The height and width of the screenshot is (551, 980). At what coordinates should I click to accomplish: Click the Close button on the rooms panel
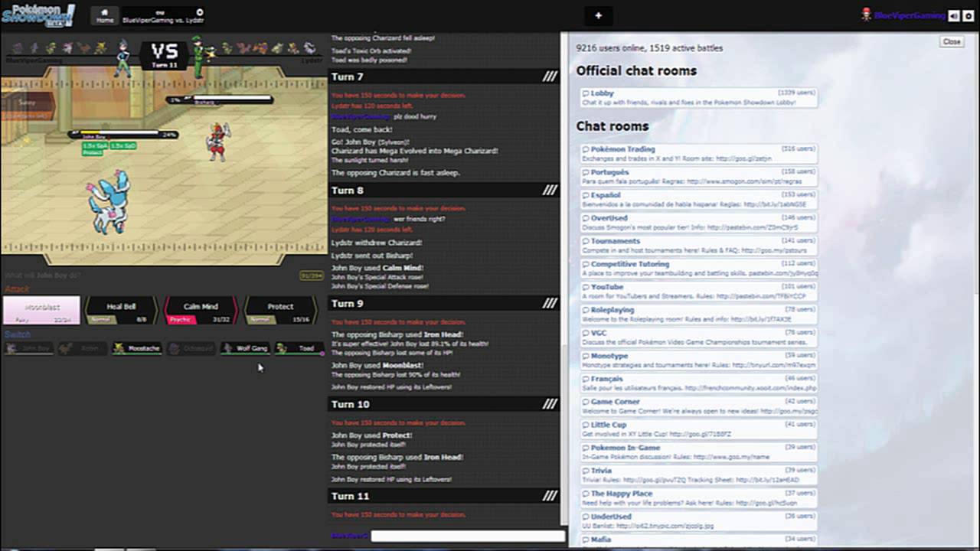tap(952, 41)
